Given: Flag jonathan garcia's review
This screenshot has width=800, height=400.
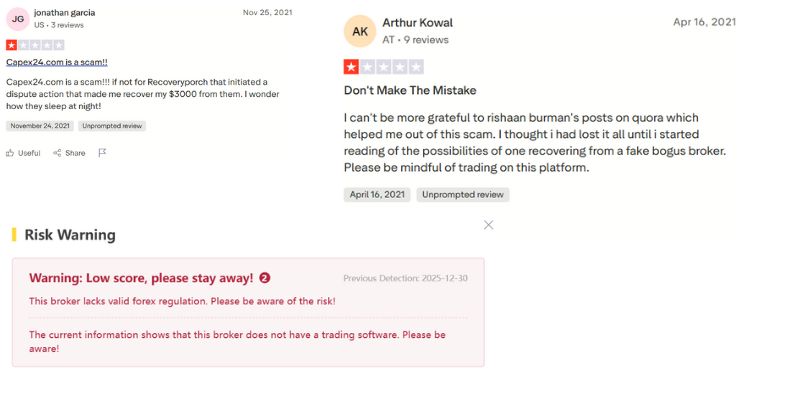Looking at the screenshot, I should click(x=102, y=153).
